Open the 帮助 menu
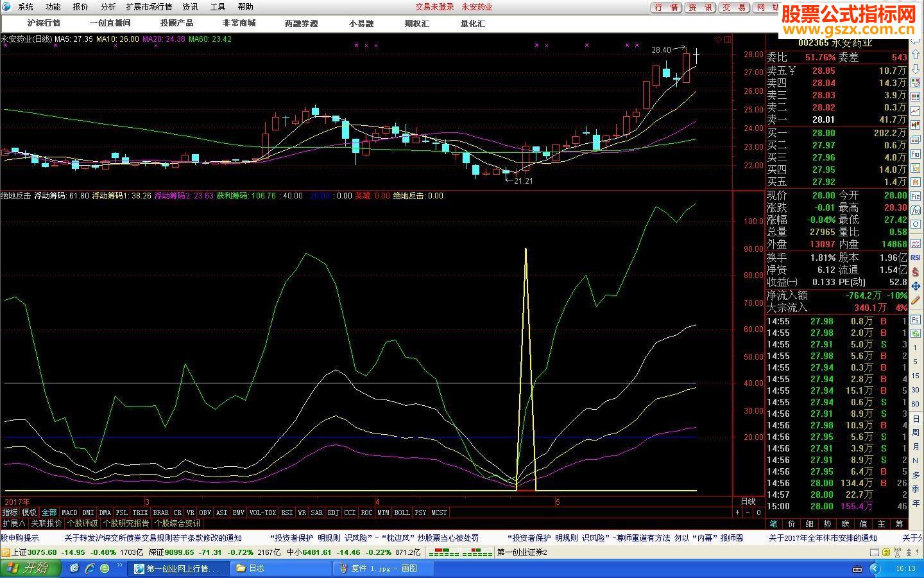This screenshot has height=578, width=924. (x=246, y=7)
